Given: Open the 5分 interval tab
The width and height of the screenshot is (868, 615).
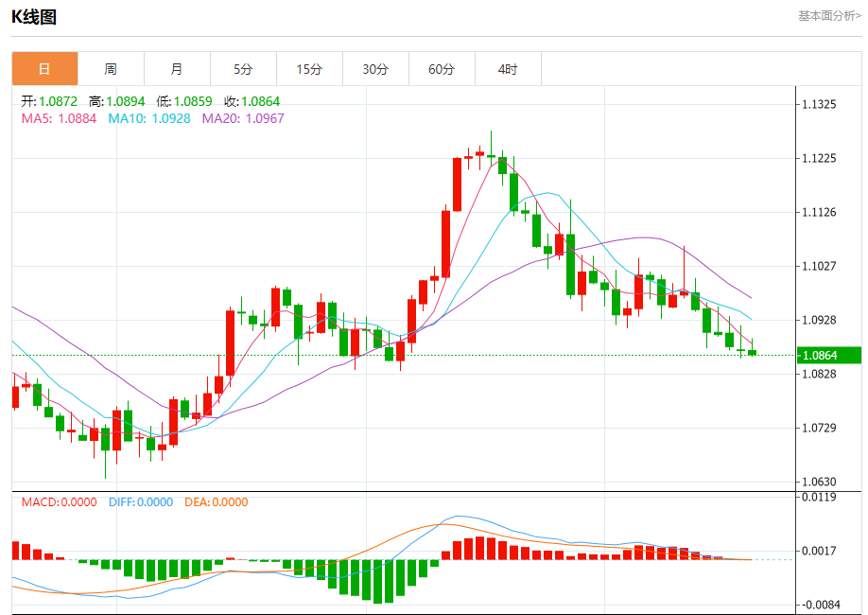Looking at the screenshot, I should point(243,69).
